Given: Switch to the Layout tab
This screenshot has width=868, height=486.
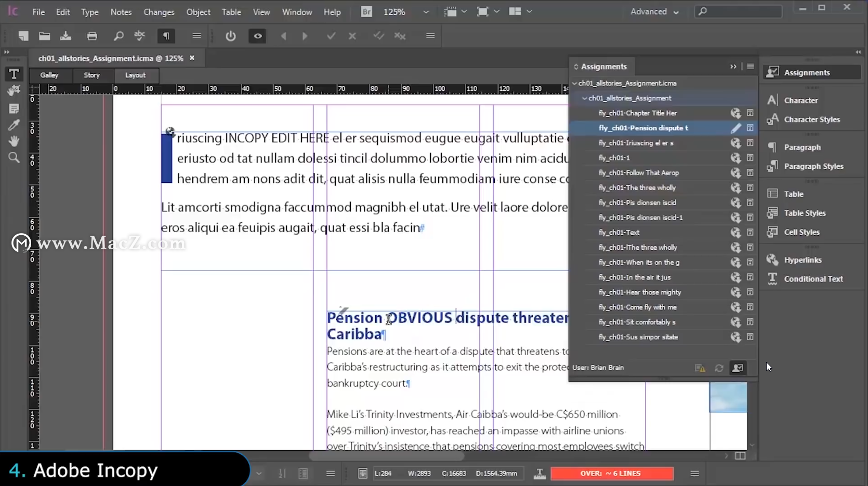Looking at the screenshot, I should click(x=135, y=75).
